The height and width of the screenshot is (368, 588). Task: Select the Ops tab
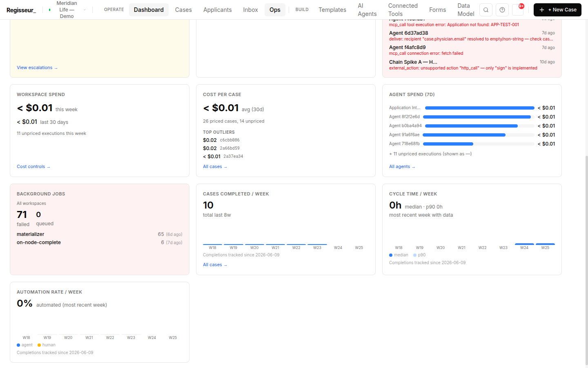click(x=275, y=10)
